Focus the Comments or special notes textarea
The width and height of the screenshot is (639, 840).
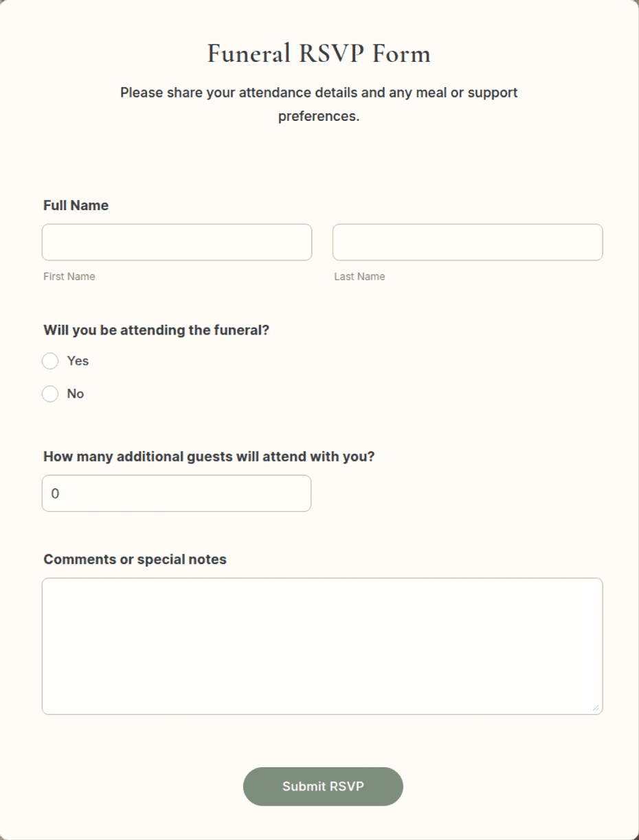322,646
